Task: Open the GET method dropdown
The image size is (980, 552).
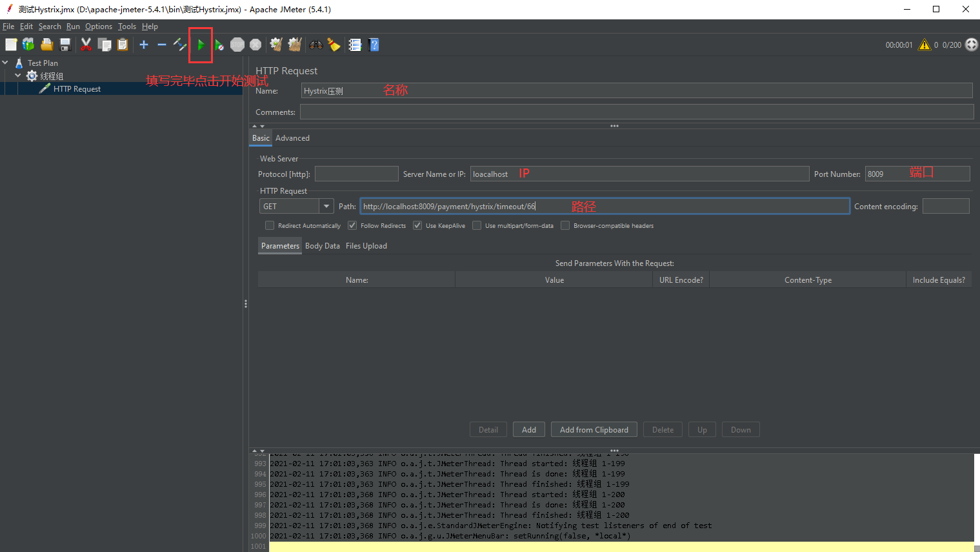Action: [297, 206]
